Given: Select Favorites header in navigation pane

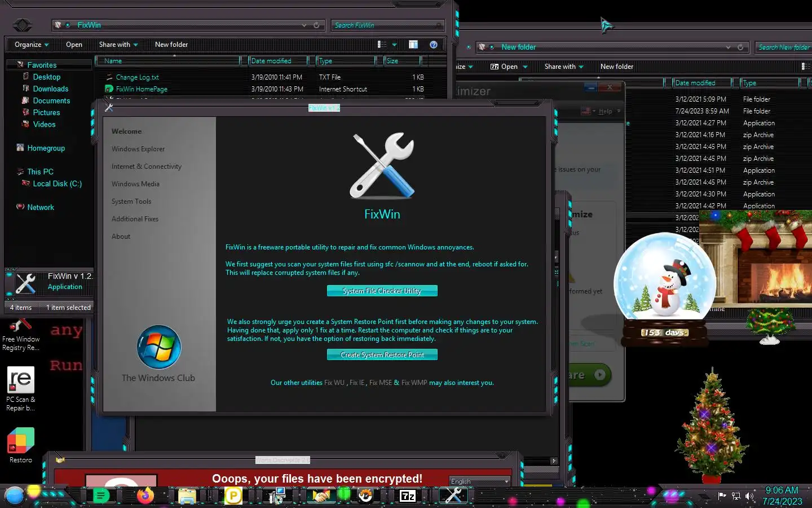Looking at the screenshot, I should pyautogui.click(x=42, y=65).
